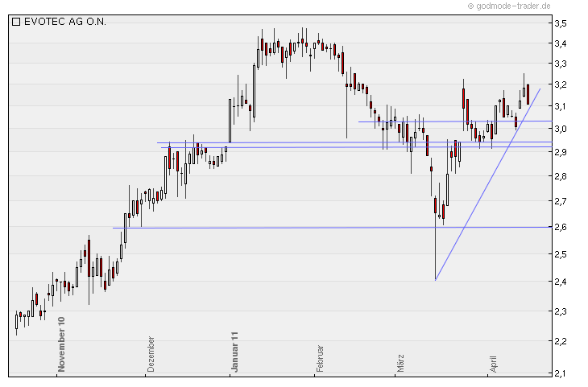Select the November 10 time axis label
588x387 pixels.
click(61, 344)
